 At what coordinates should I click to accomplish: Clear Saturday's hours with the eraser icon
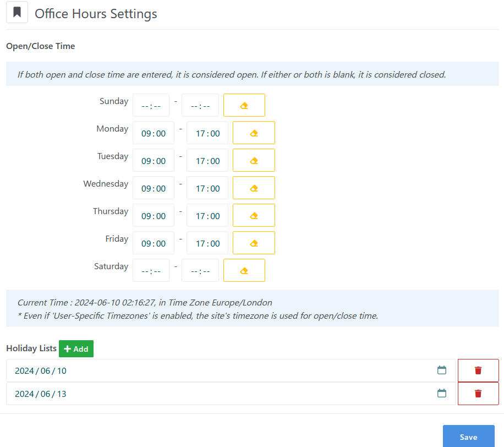point(244,270)
